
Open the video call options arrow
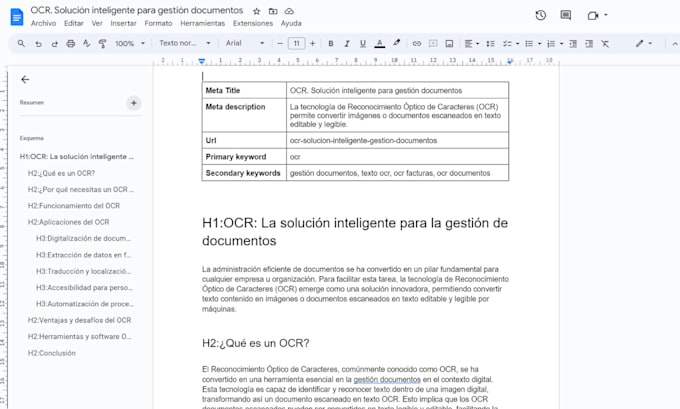[x=606, y=15]
